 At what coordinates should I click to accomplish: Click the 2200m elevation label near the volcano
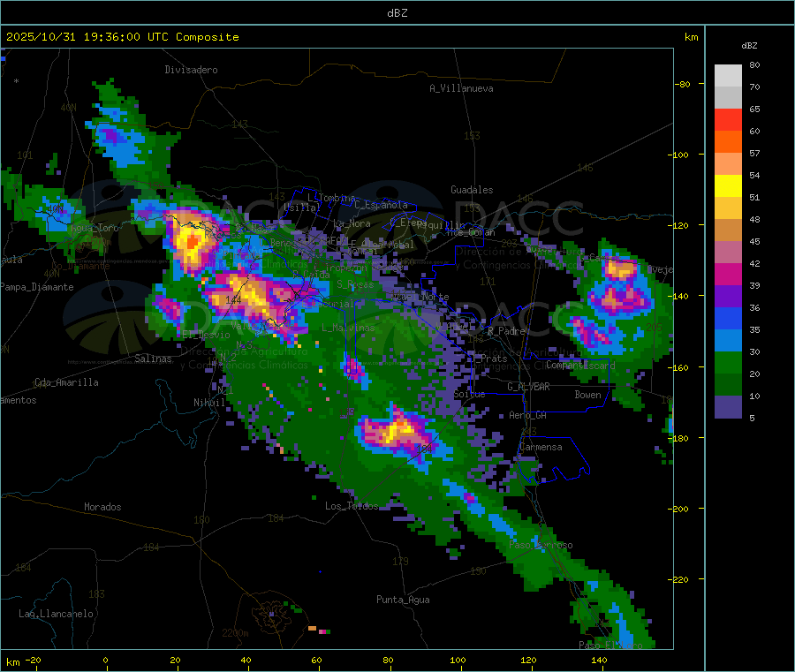tap(235, 633)
